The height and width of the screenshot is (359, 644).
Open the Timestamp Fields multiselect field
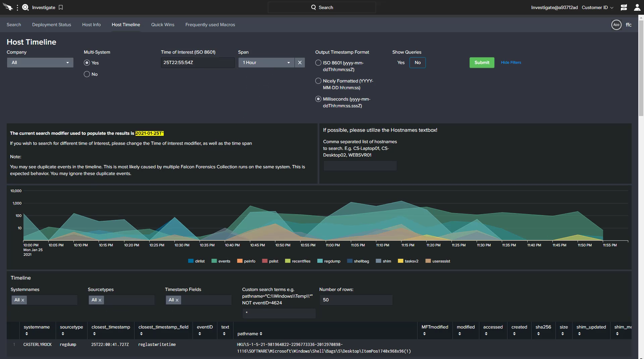(198, 300)
